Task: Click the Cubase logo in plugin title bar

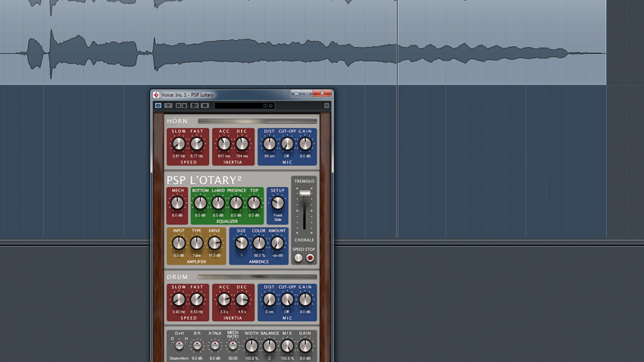Action: click(157, 95)
